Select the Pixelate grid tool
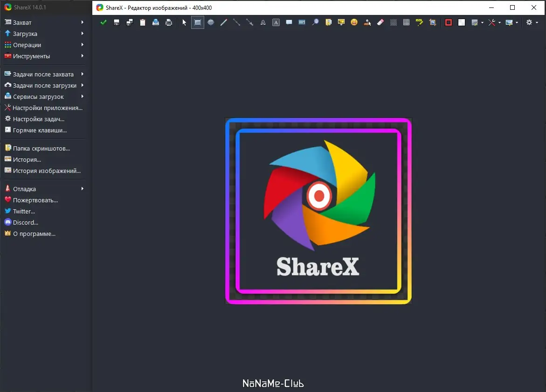Viewport: 546px width, 392px height. click(407, 22)
